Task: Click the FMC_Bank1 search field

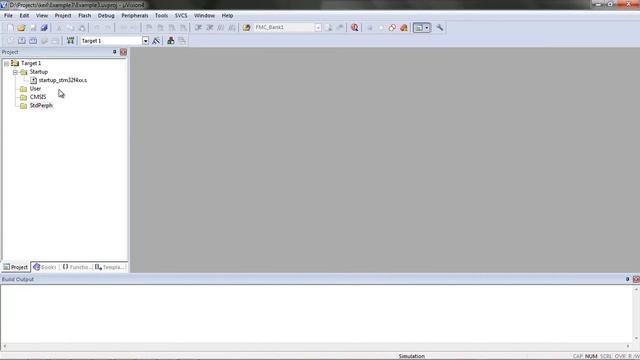Action: click(284, 28)
